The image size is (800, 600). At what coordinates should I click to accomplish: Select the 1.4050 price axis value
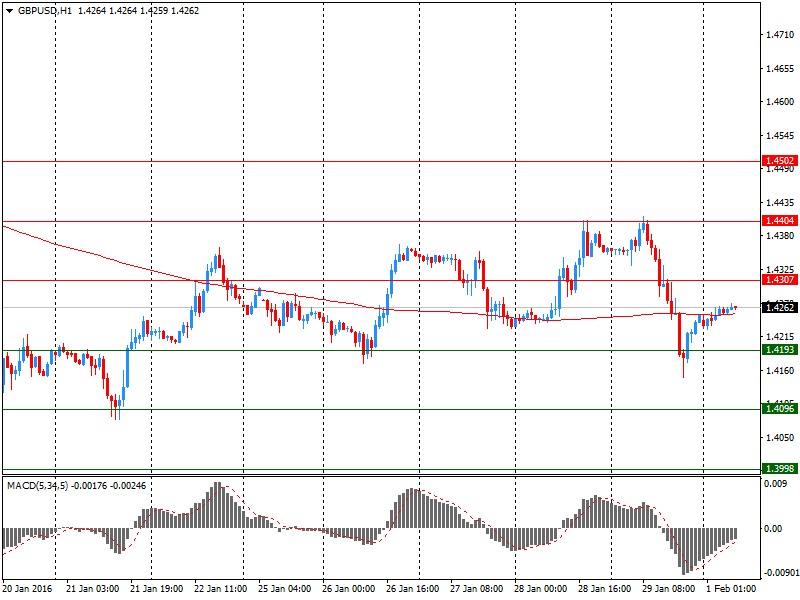click(780, 437)
